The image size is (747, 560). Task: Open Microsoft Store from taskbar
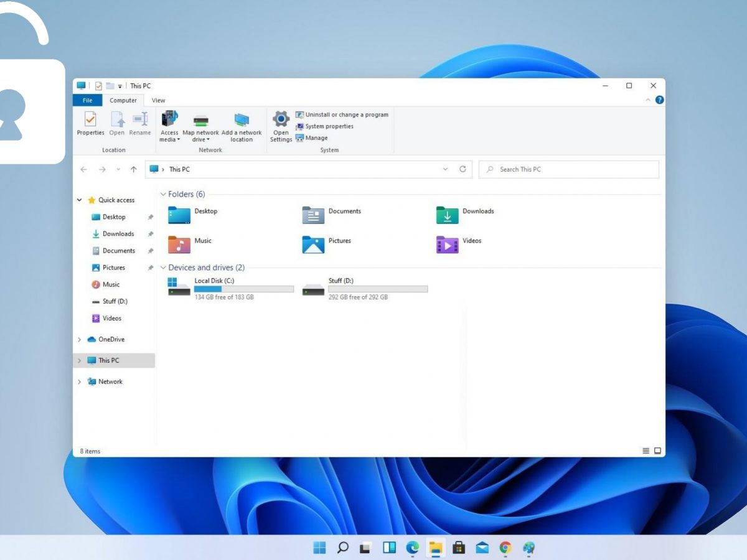point(459,548)
